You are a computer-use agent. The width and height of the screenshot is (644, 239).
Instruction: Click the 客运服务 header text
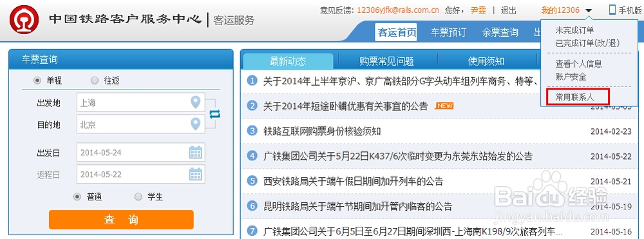(x=234, y=20)
